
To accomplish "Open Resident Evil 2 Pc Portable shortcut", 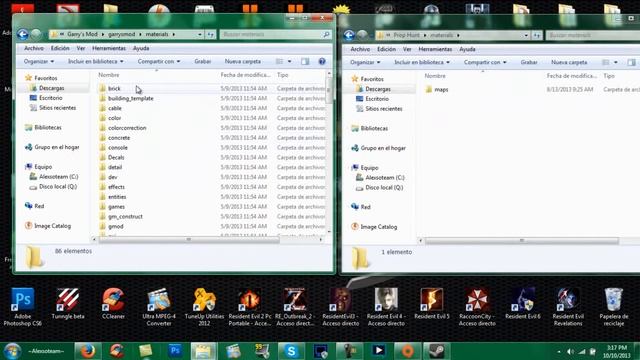I will pos(250,306).
